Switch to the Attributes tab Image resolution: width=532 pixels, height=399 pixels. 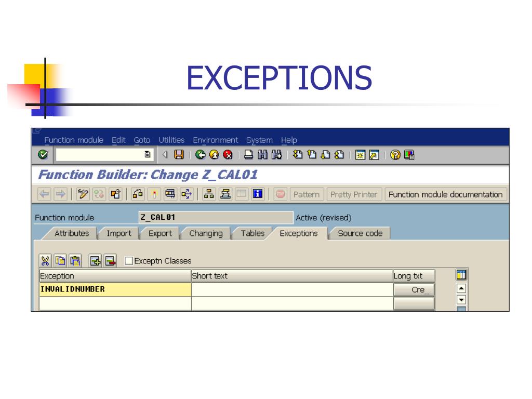(x=72, y=233)
